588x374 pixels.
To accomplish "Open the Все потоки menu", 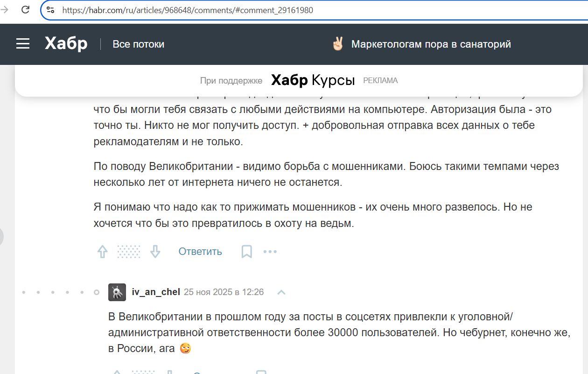I will [x=138, y=44].
